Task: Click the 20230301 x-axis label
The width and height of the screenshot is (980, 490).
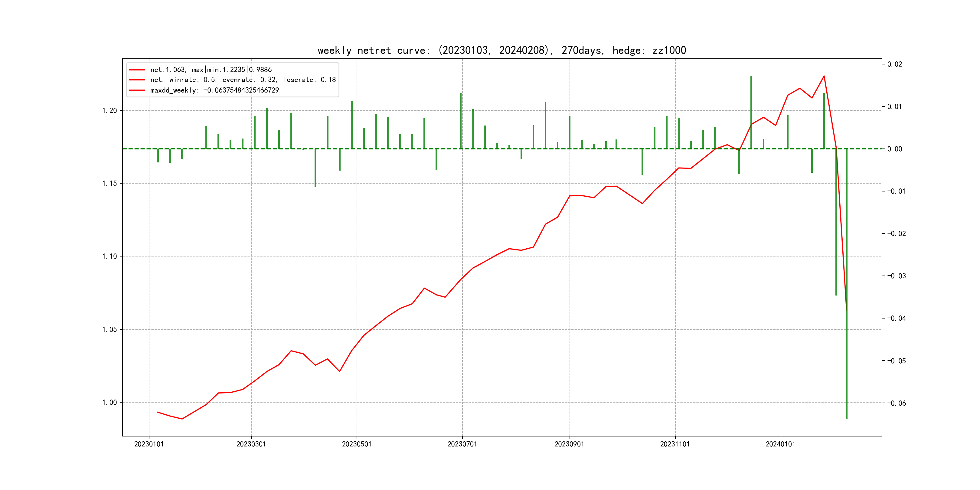Action: tap(251, 444)
